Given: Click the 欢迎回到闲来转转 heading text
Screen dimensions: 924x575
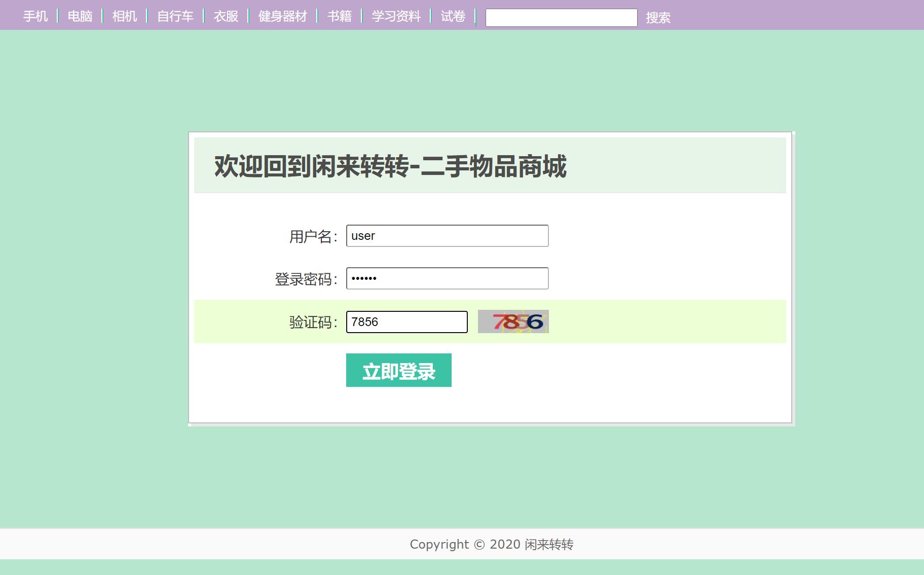Looking at the screenshot, I should 390,166.
